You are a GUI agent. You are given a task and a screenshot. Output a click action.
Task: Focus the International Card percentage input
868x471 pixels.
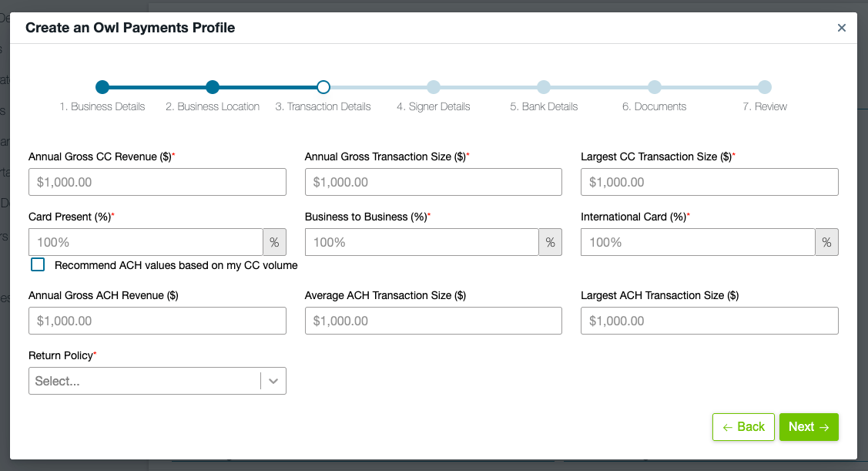tap(698, 242)
